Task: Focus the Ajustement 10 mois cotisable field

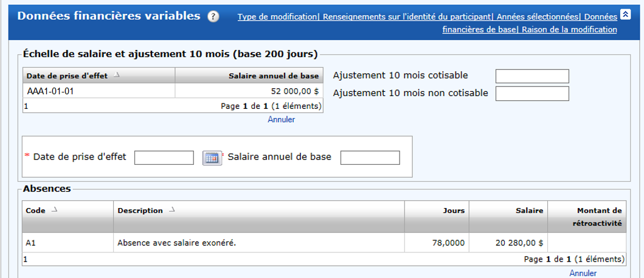Action: tap(532, 77)
